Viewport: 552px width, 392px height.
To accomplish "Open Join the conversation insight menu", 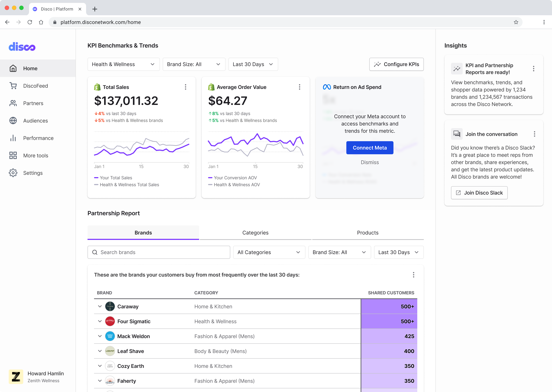I will click(535, 134).
